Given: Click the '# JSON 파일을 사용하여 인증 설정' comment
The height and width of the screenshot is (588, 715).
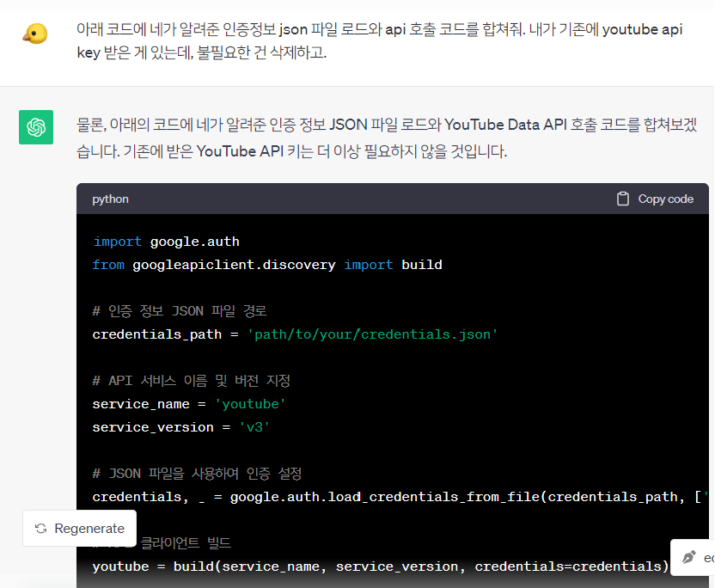Looking at the screenshot, I should 197,474.
